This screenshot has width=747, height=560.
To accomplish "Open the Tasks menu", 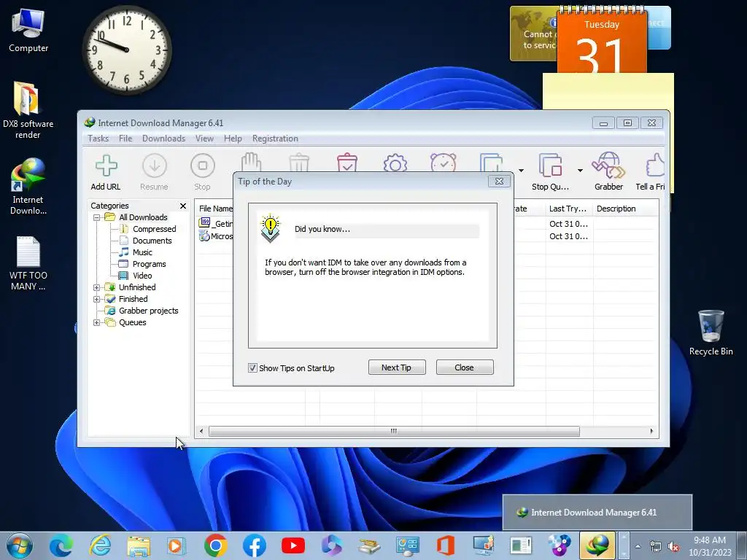I will point(98,139).
